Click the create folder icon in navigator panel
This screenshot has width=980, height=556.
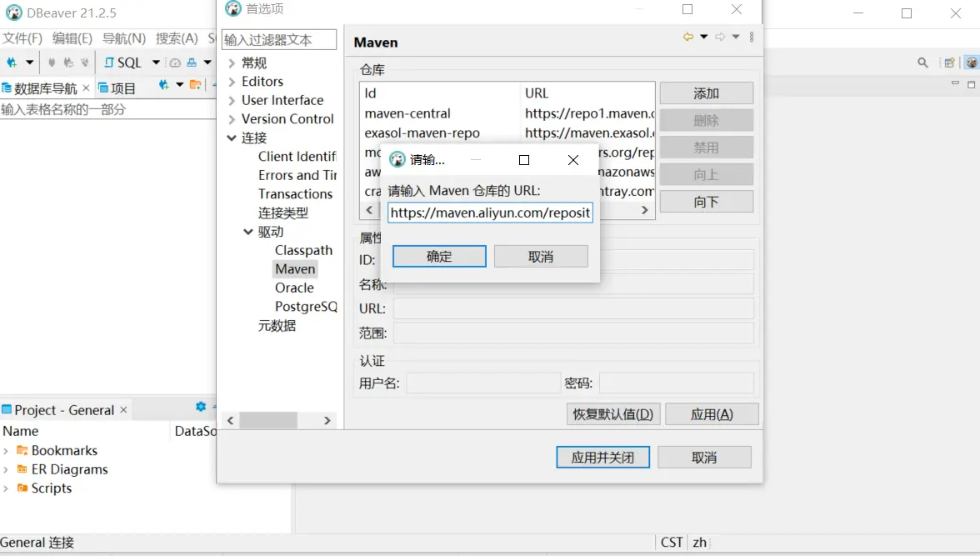click(x=196, y=85)
